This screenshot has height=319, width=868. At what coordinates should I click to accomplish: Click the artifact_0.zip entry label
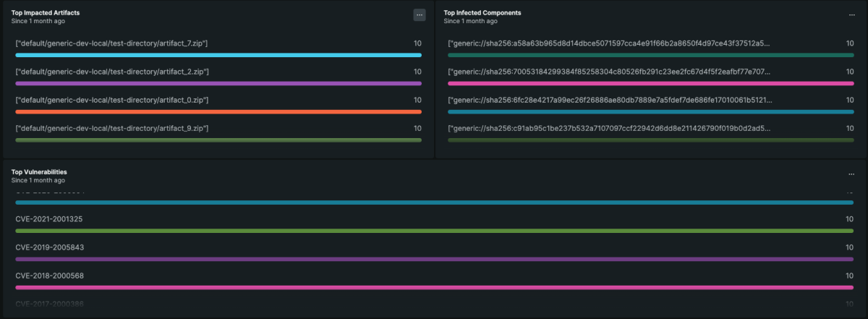click(x=112, y=100)
